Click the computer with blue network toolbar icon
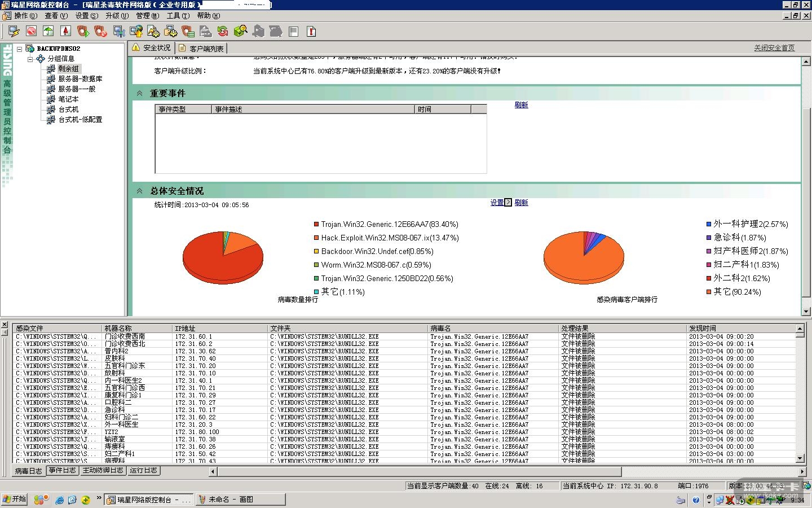The image size is (812, 508). [x=118, y=31]
